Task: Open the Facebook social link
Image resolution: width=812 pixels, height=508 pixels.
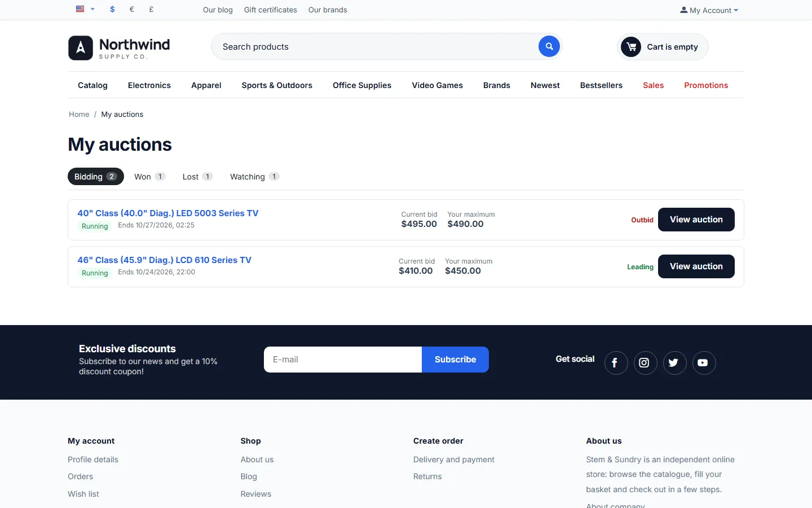Action: point(616,363)
